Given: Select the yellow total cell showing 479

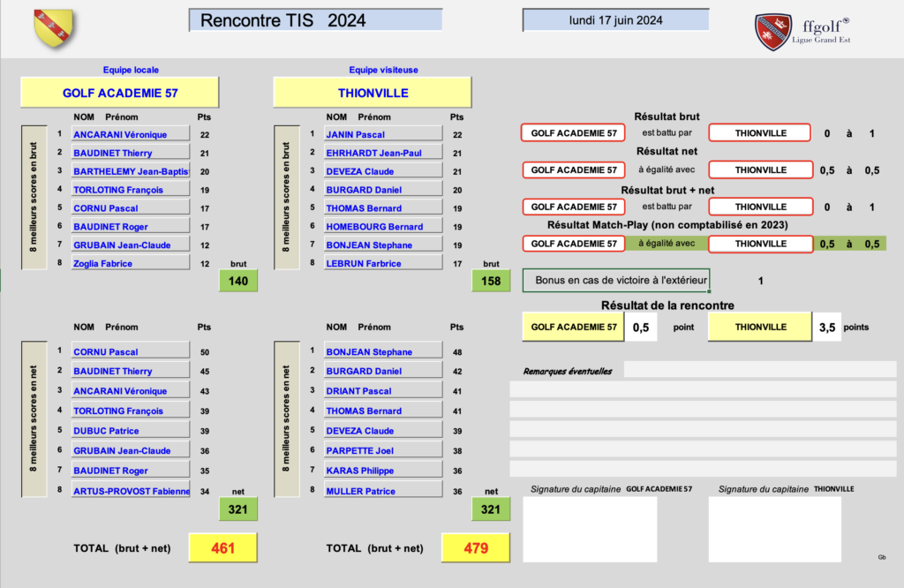Looking at the screenshot, I should click(x=476, y=548).
